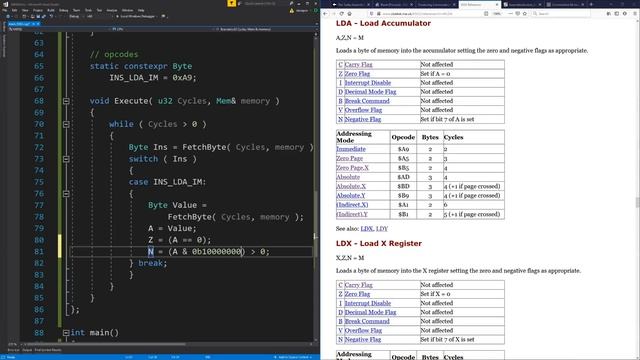Open the Carry Flag link under LDX
The height and width of the screenshot is (360, 640).
pos(358,285)
